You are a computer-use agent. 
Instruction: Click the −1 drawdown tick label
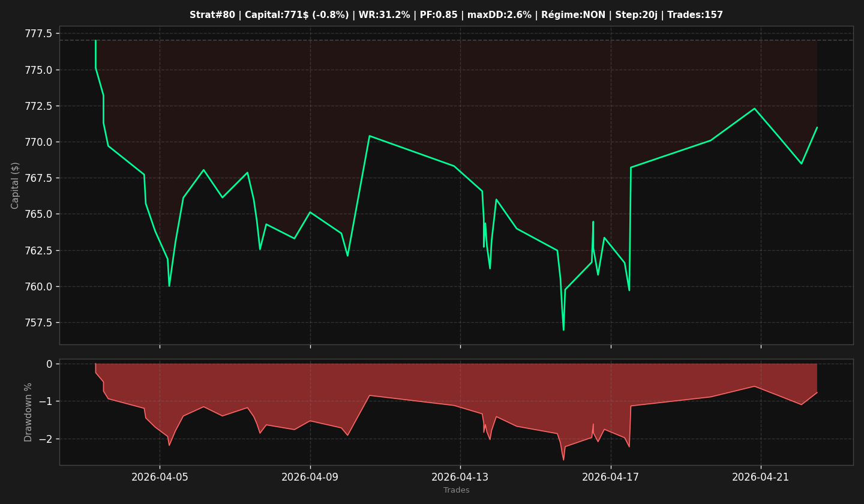pyautogui.click(x=46, y=401)
